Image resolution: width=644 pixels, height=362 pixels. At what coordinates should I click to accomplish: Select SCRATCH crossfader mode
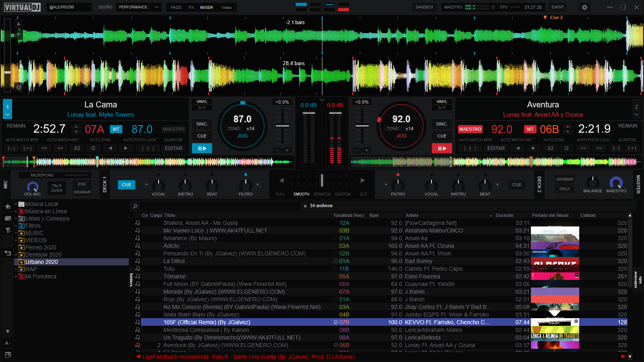coord(322,194)
